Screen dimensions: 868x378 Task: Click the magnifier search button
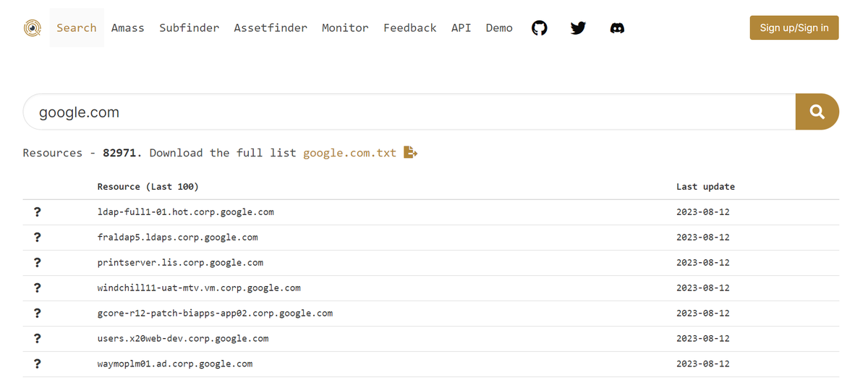coord(817,112)
